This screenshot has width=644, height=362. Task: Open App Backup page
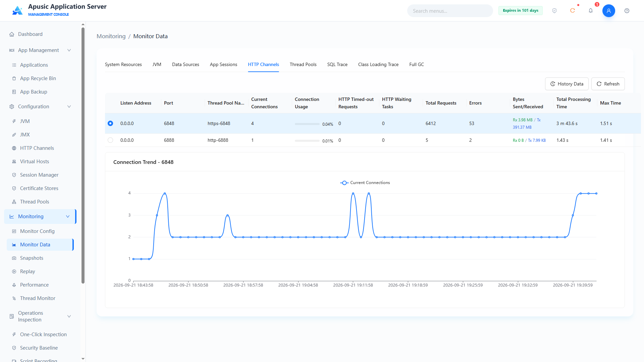[40, 92]
